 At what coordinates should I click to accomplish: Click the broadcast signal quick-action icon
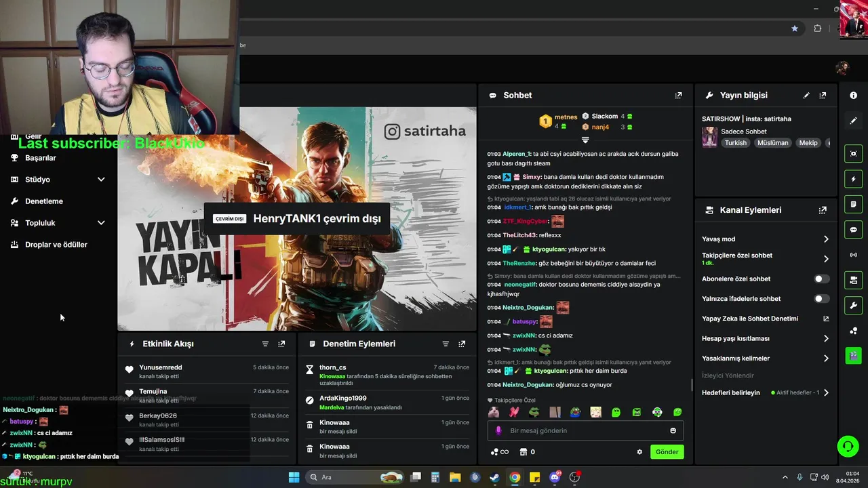click(853, 255)
